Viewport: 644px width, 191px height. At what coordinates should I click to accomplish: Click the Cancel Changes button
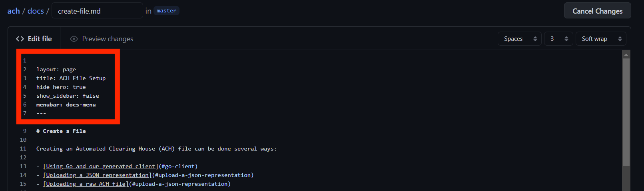(597, 11)
